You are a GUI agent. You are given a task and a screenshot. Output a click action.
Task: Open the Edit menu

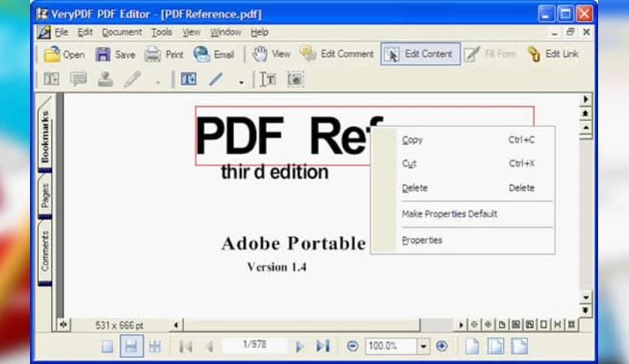pyautogui.click(x=85, y=32)
